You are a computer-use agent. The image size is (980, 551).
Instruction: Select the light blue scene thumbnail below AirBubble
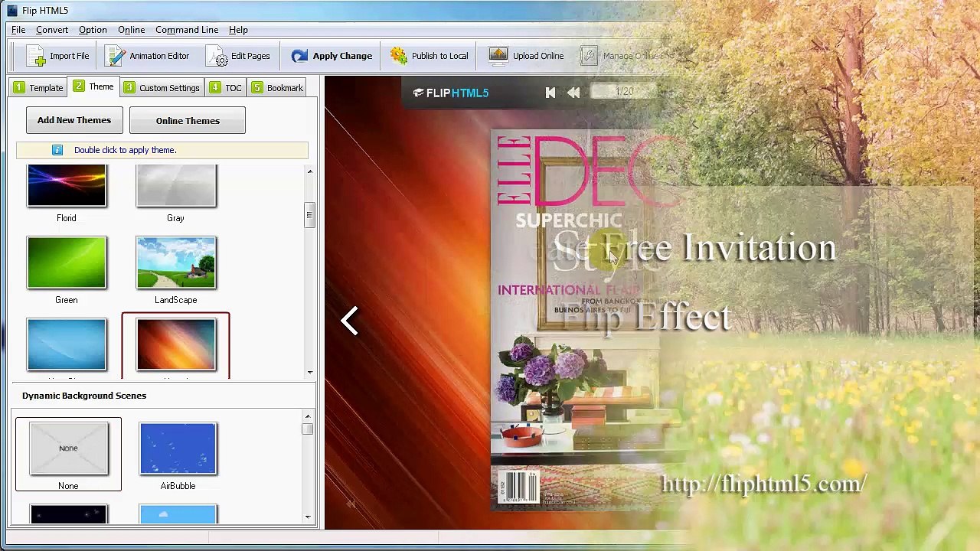(x=178, y=514)
